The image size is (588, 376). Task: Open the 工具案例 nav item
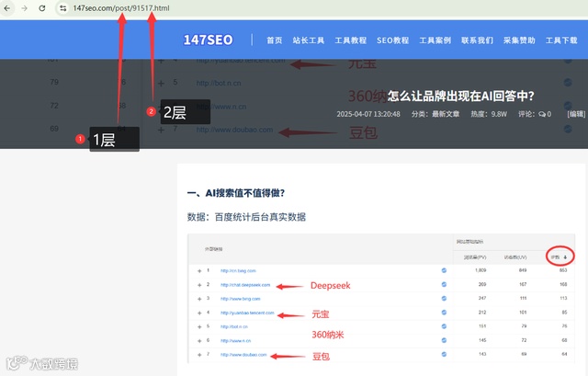point(435,40)
